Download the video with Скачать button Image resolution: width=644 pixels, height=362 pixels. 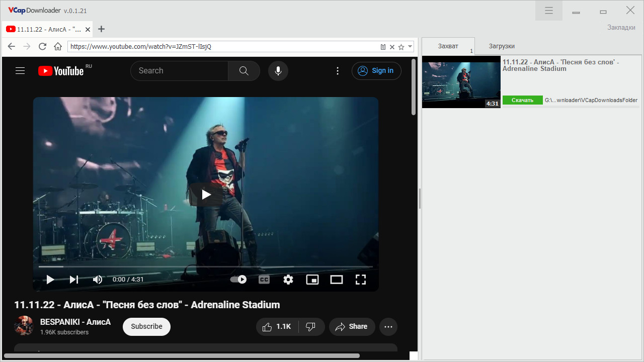523,100
